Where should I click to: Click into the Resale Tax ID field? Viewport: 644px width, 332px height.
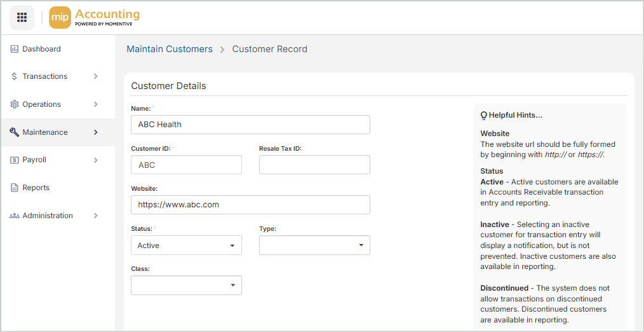(314, 165)
